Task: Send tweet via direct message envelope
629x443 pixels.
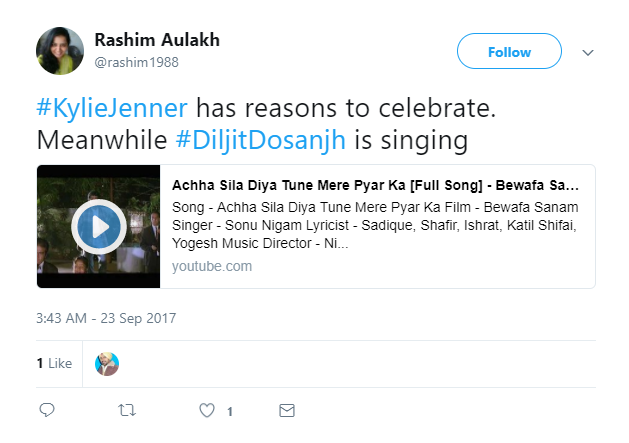Action: click(287, 410)
